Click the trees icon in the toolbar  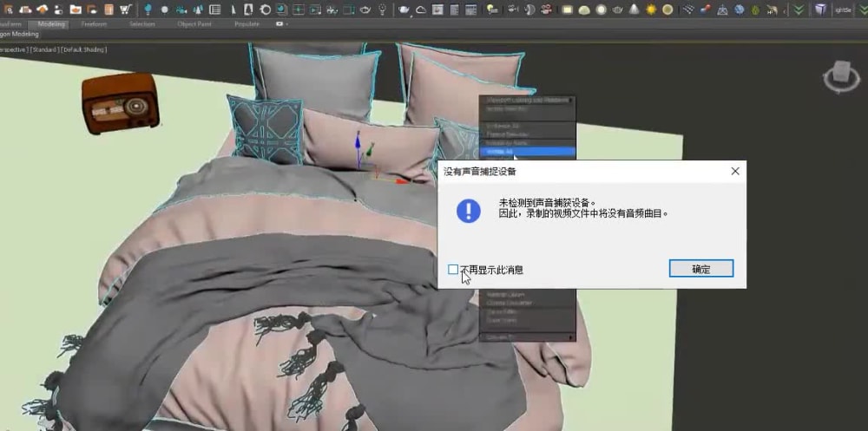(198, 10)
